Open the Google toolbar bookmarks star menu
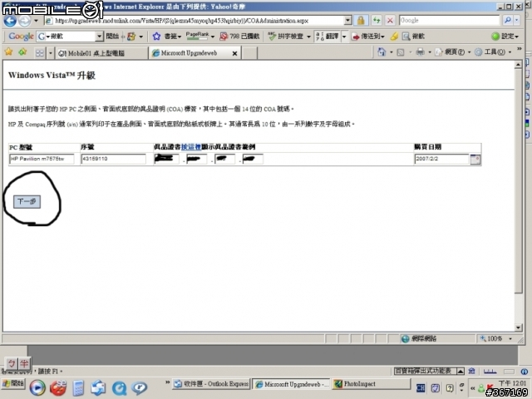This screenshot has height=399, width=532. pos(166,36)
